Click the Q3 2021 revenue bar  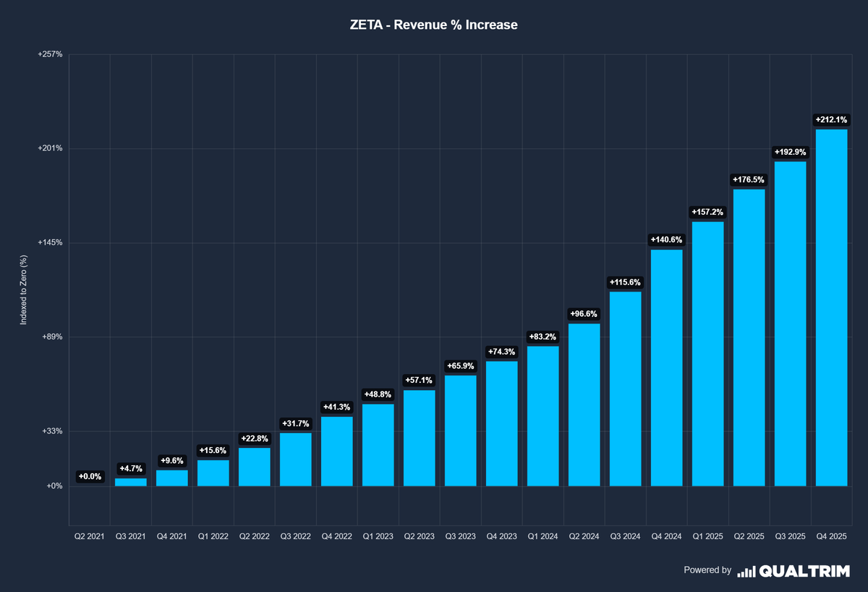tap(130, 482)
